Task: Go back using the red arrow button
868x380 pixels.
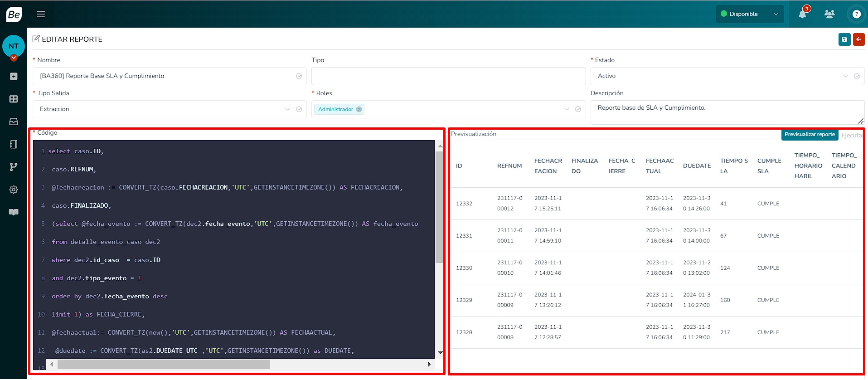Action: point(858,39)
